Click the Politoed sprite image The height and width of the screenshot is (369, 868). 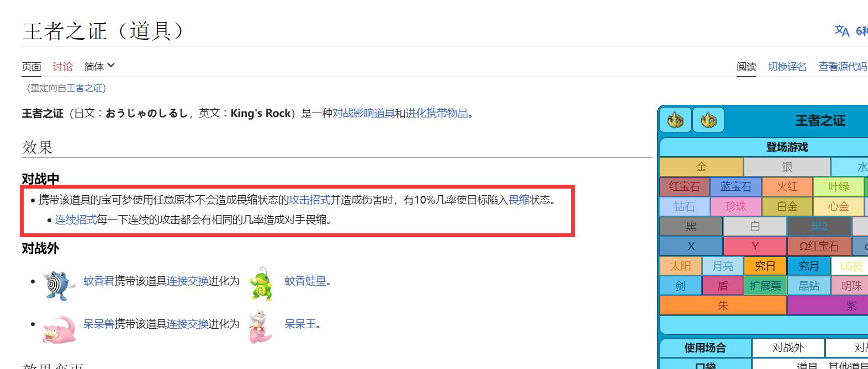click(x=261, y=283)
